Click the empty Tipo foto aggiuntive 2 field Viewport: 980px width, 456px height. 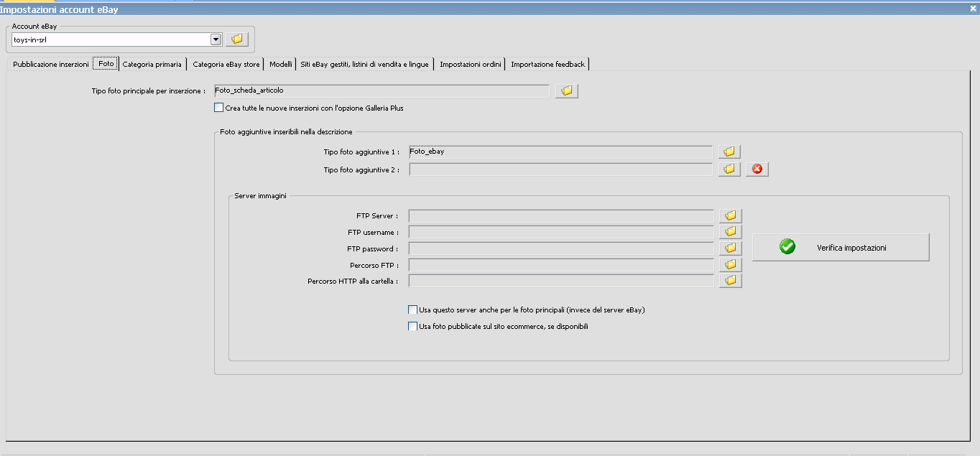560,169
